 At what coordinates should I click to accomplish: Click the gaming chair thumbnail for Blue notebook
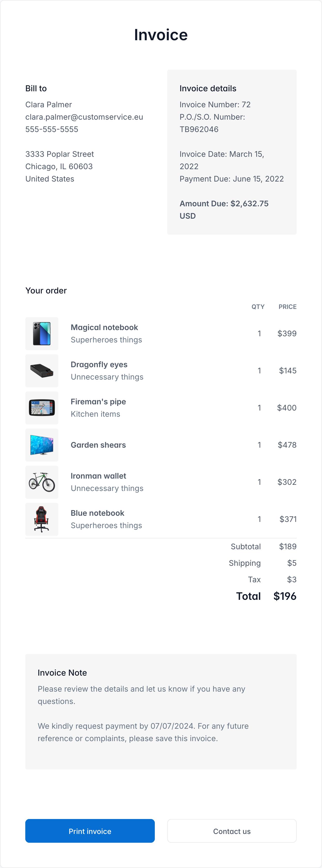42,519
